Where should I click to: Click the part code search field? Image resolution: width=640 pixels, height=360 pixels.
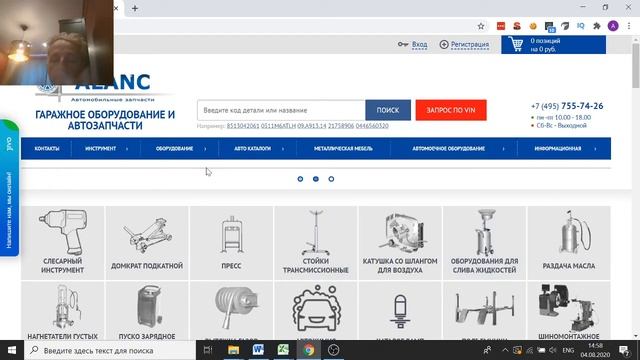coord(281,110)
